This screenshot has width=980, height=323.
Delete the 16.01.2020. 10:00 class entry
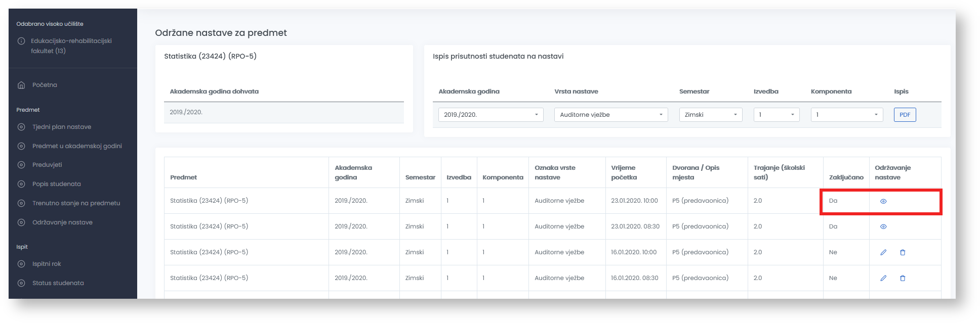tap(903, 252)
